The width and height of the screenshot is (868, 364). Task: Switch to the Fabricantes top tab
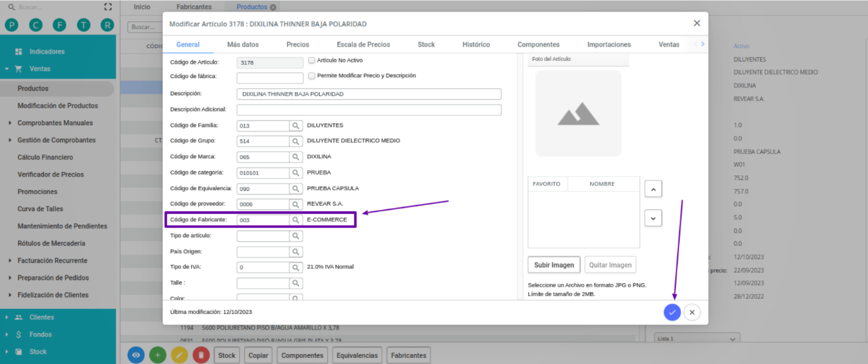[194, 7]
